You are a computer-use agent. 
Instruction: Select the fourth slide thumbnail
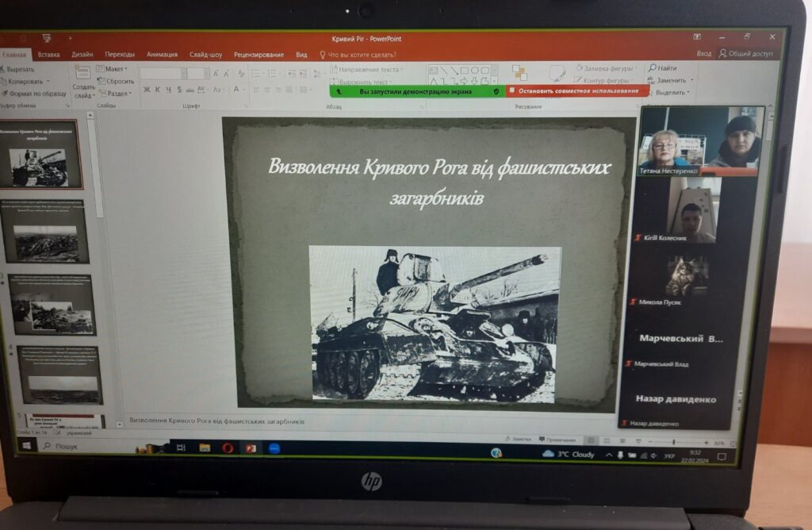pos(59,375)
